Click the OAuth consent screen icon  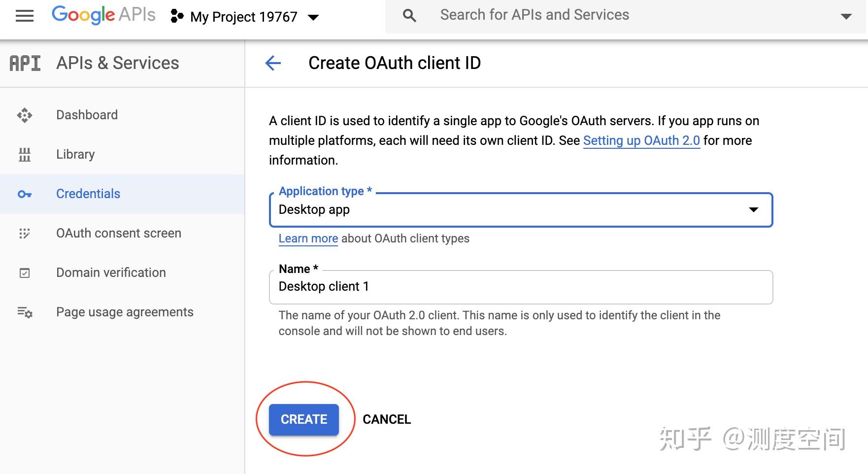coord(25,234)
